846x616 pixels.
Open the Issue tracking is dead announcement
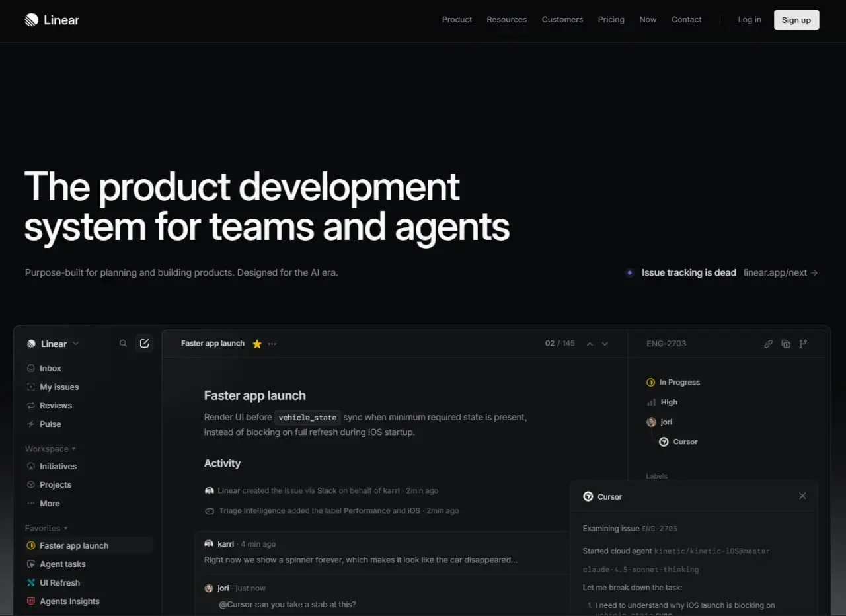(689, 272)
